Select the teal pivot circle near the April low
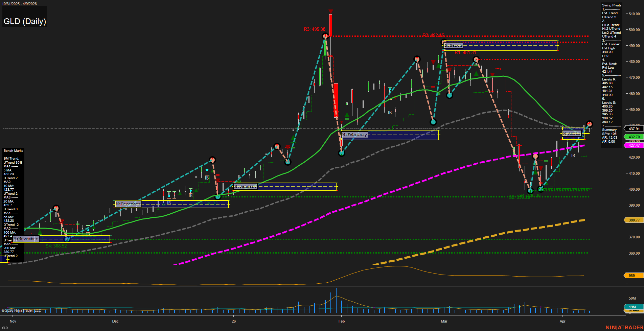The width and height of the screenshot is (644, 331). tap(530, 191)
